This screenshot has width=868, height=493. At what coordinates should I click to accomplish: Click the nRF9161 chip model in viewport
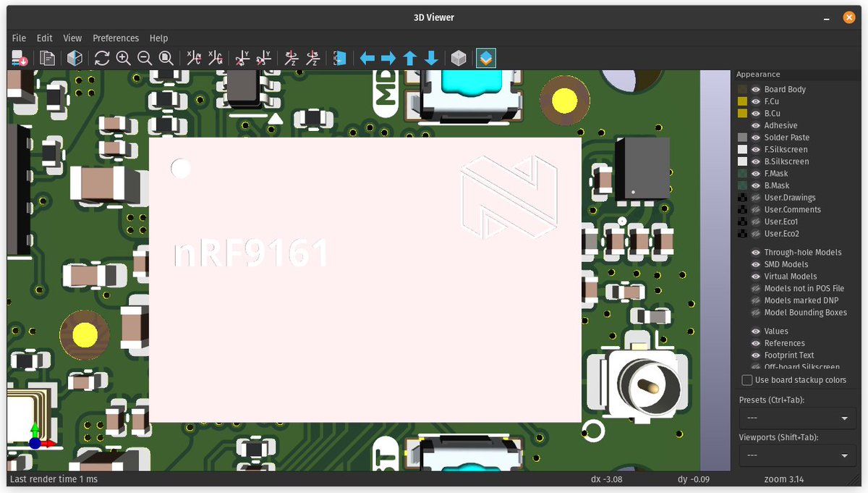click(x=365, y=280)
